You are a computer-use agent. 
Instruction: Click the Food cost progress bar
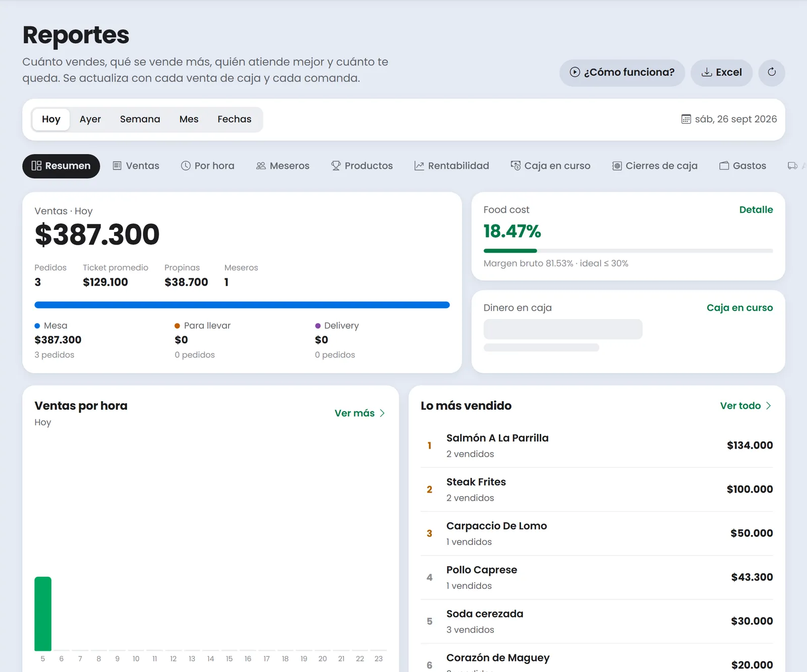[x=628, y=251]
